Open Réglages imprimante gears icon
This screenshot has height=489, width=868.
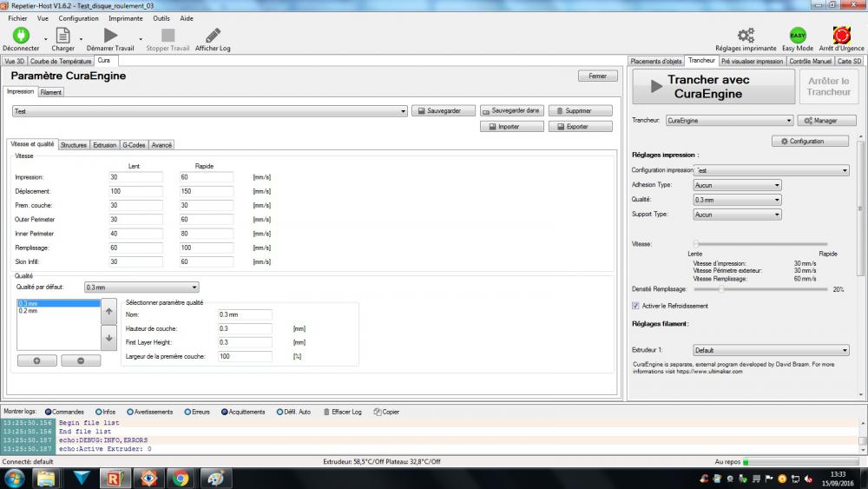(x=746, y=36)
